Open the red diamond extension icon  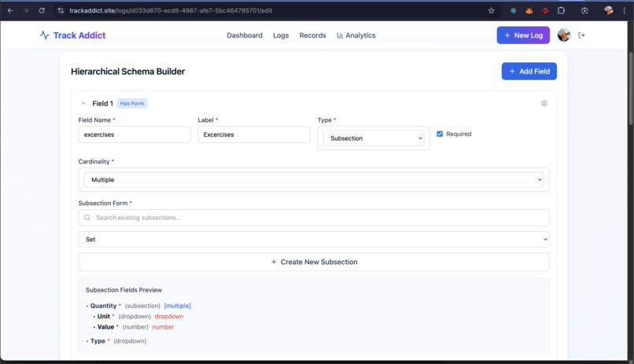tap(545, 11)
